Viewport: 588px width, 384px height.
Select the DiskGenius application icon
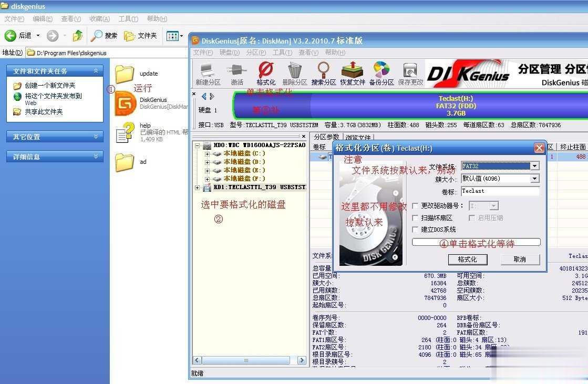pos(125,103)
